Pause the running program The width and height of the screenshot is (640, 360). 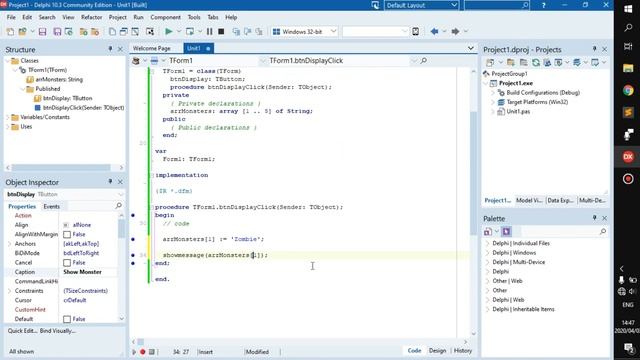point(209,31)
